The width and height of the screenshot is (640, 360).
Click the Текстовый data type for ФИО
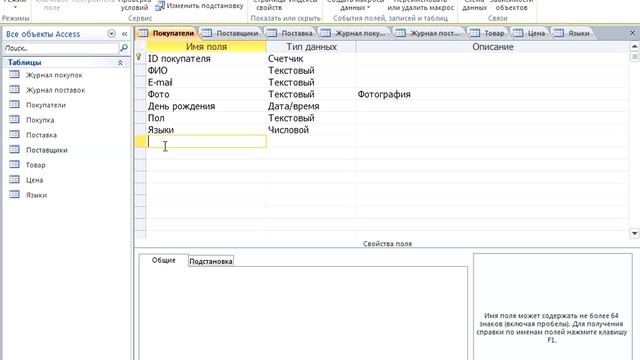click(311, 71)
